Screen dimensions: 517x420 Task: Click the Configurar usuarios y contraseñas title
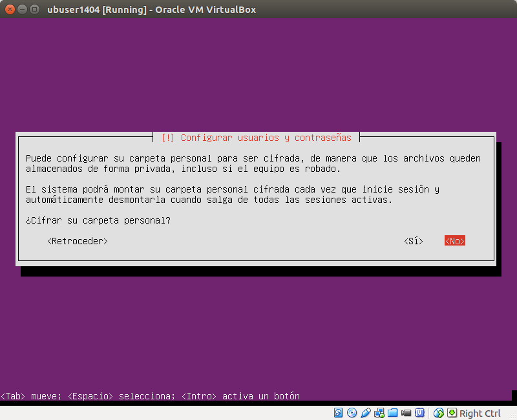[x=257, y=137]
